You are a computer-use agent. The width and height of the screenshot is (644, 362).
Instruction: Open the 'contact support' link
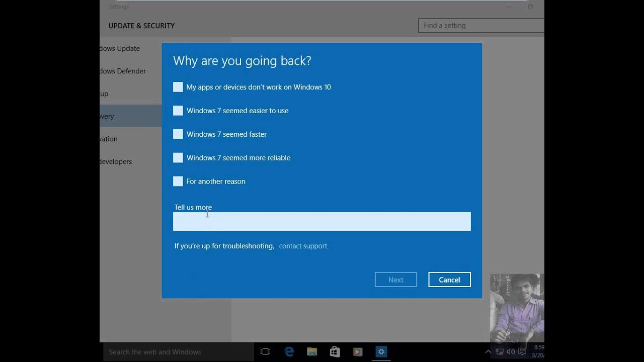click(x=303, y=246)
